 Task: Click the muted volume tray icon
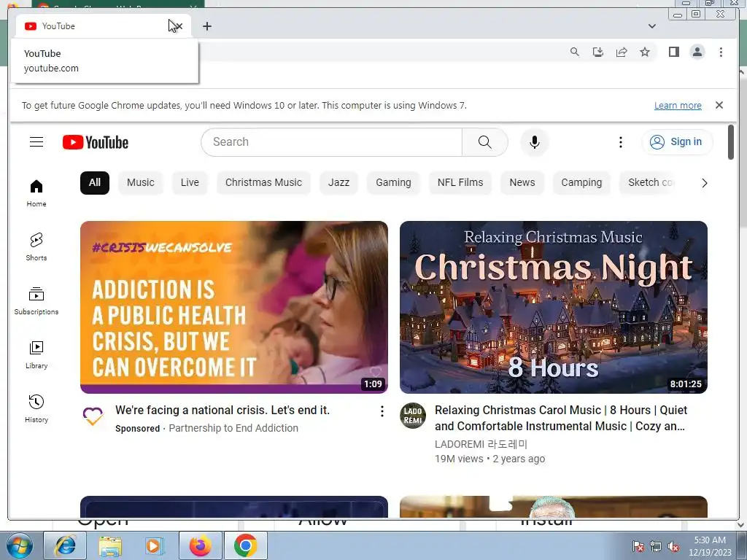coord(673,547)
